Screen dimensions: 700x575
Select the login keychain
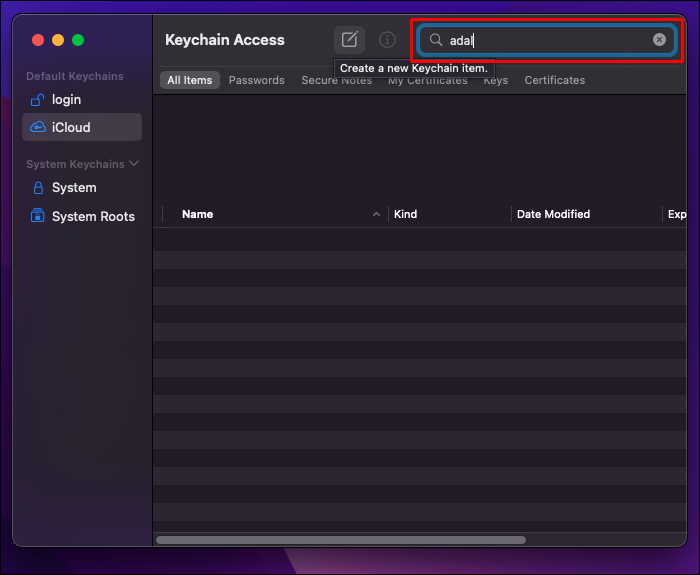82,100
